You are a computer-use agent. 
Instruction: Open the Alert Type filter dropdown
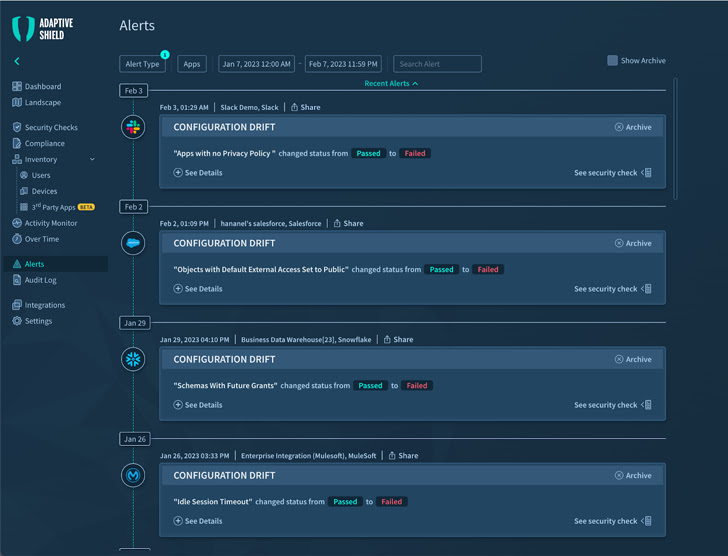point(142,64)
